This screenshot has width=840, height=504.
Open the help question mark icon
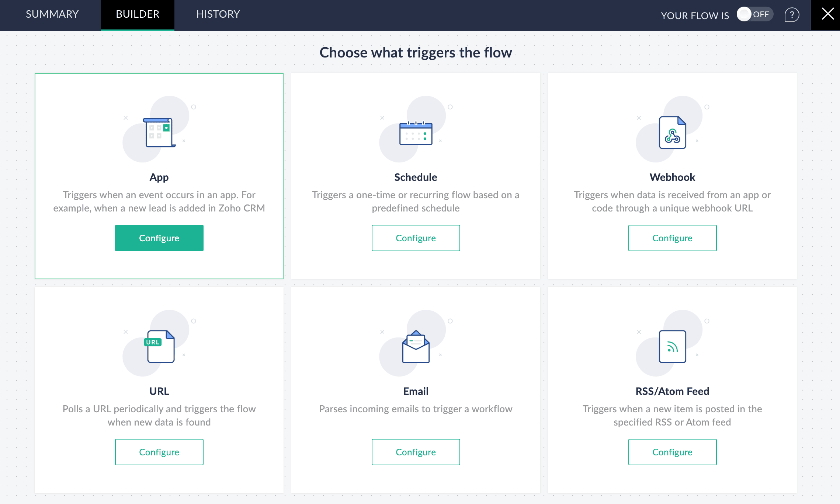791,15
